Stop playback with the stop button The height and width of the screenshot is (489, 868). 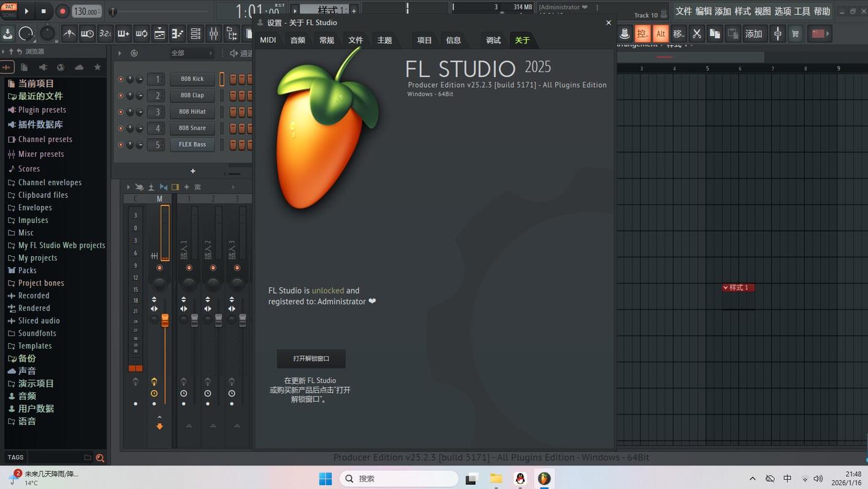[44, 11]
